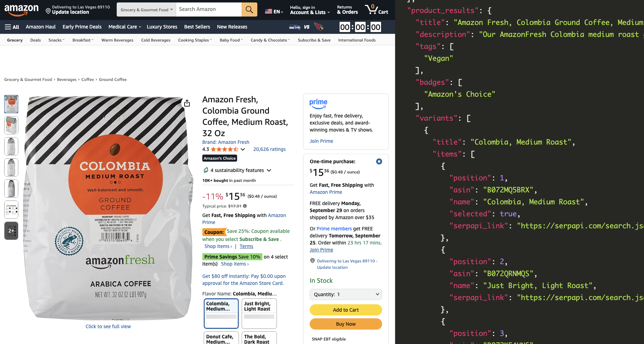644x344 pixels.
Task: Click the Add to Cart button
Action: pos(346,310)
